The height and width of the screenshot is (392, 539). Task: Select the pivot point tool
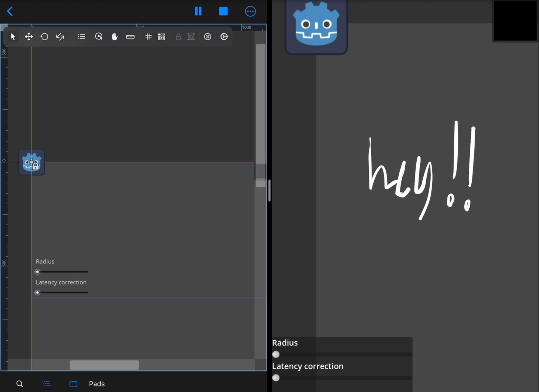(99, 37)
